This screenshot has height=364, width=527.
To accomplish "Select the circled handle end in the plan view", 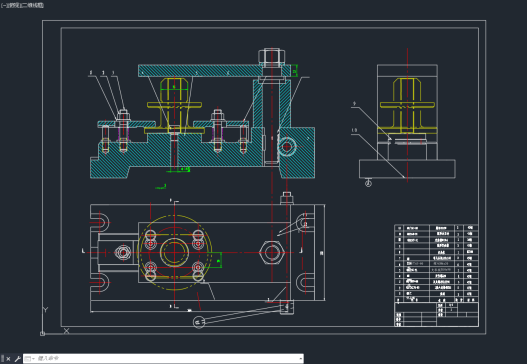I will point(199,322).
